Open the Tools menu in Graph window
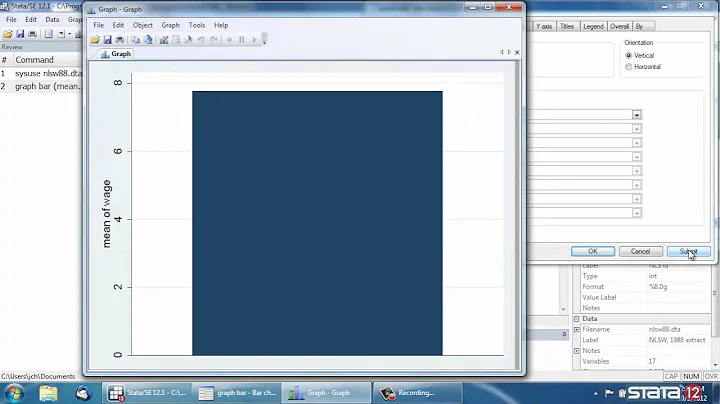 [x=197, y=25]
